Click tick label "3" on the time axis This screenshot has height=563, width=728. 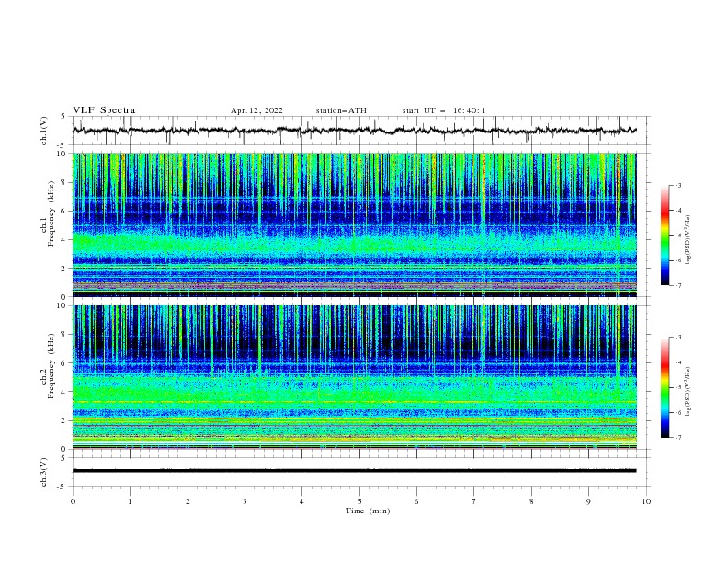coord(245,501)
